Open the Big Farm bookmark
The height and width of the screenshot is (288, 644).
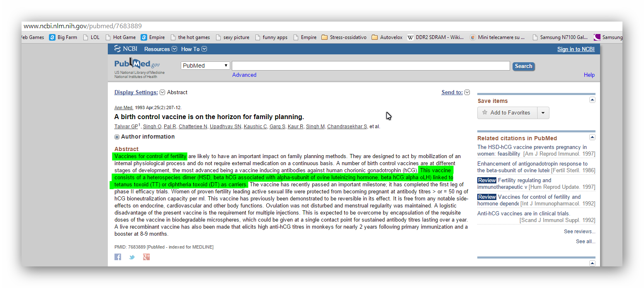coord(63,37)
